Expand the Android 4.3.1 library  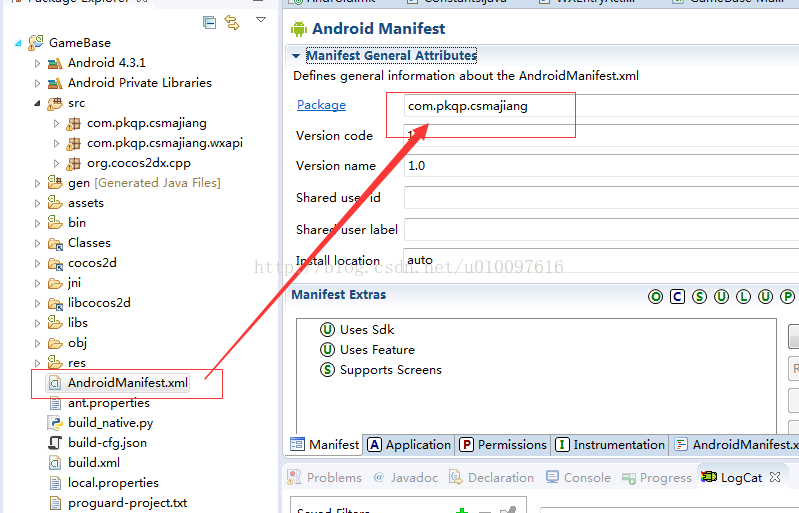pyautogui.click(x=37, y=63)
